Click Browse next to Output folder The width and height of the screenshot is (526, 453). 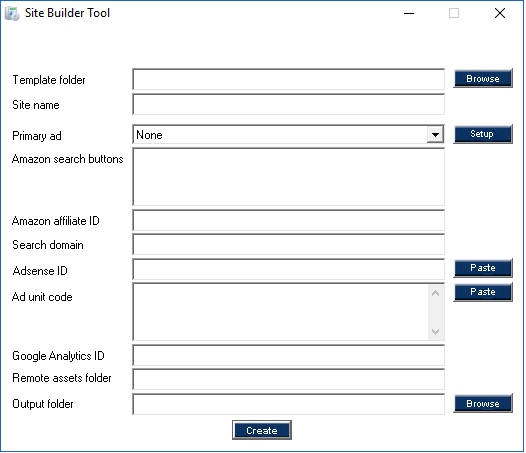click(483, 403)
